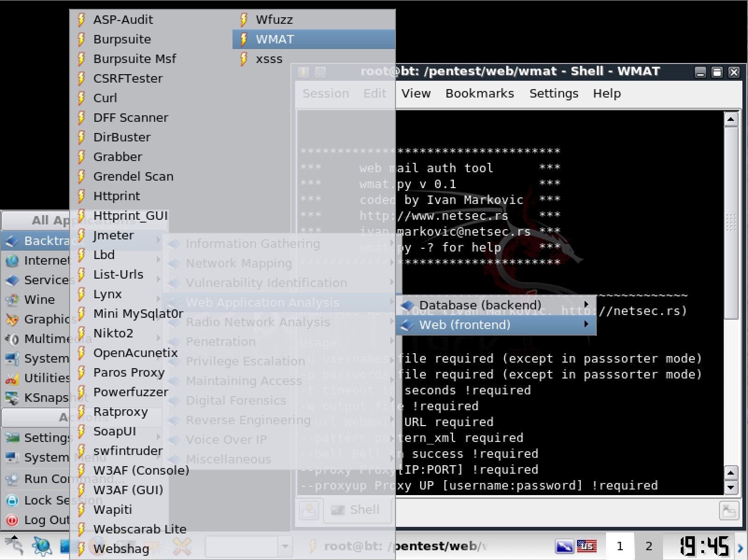The height and width of the screenshot is (560, 748).
Task: Open the View menu in the shell window
Action: tap(416, 93)
